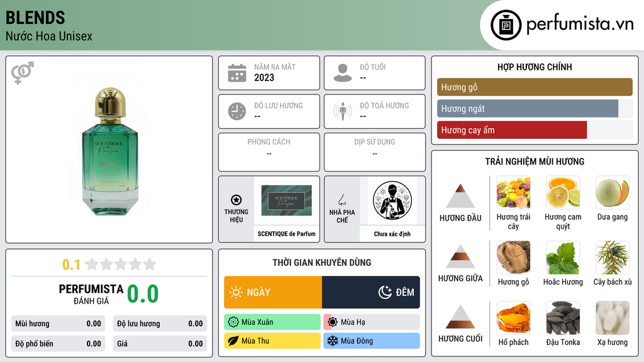Click the Giá score row
This screenshot has height=362, width=644.
[x=160, y=344]
